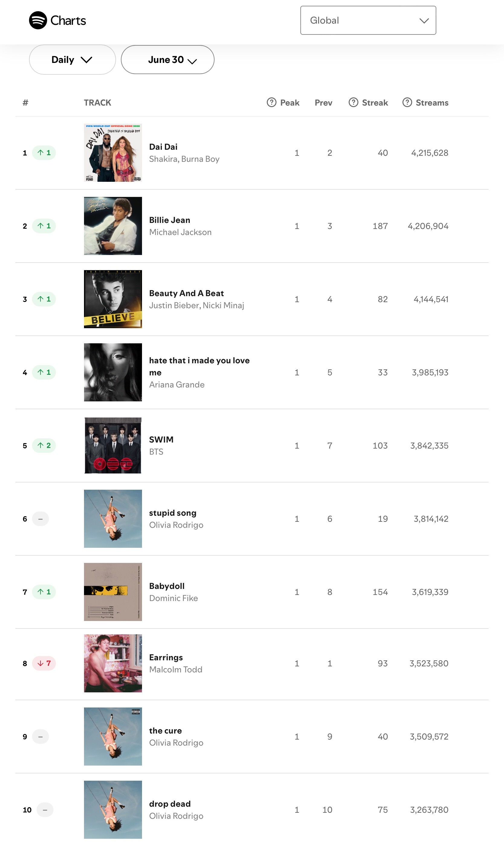Click the Spotify logo icon
This screenshot has height=843, width=504.
coord(38,20)
